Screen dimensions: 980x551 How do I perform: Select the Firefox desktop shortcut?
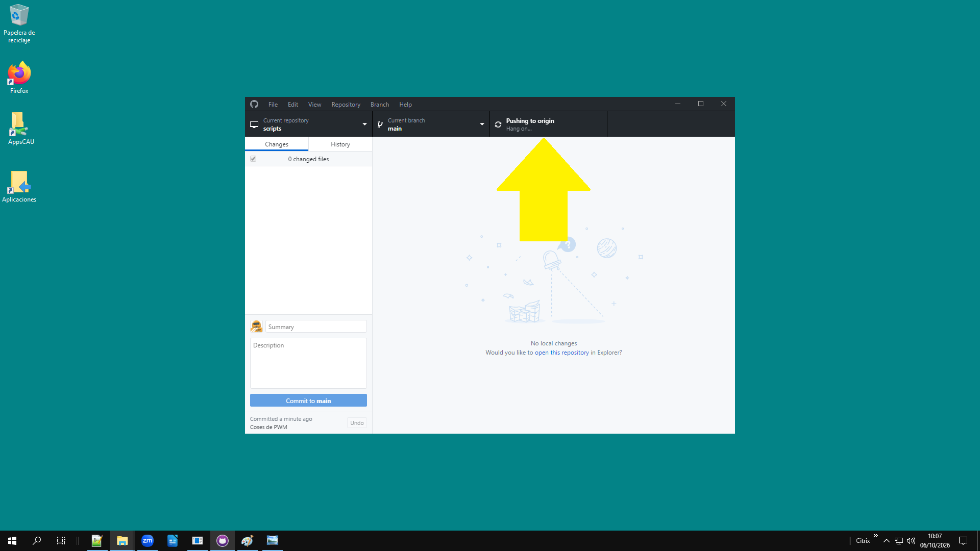19,78
